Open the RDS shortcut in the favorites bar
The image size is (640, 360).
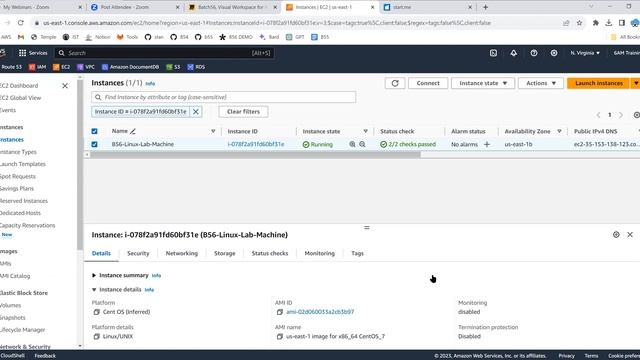(x=196, y=67)
